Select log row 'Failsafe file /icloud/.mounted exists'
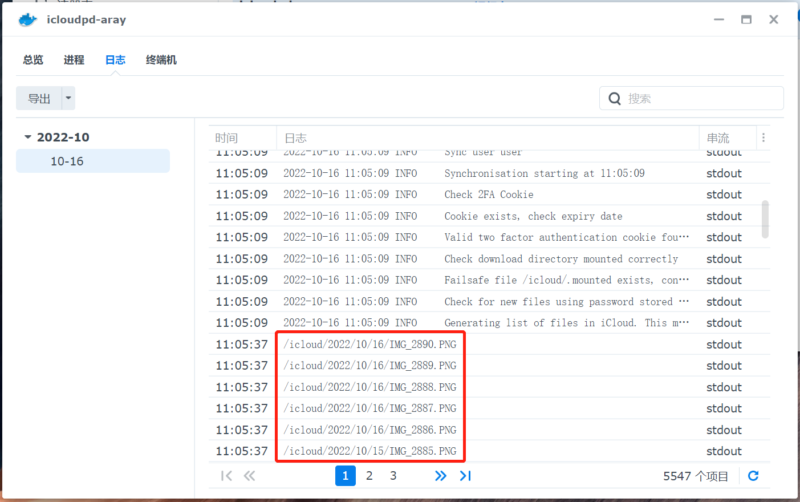This screenshot has height=502, width=800. tap(489, 280)
